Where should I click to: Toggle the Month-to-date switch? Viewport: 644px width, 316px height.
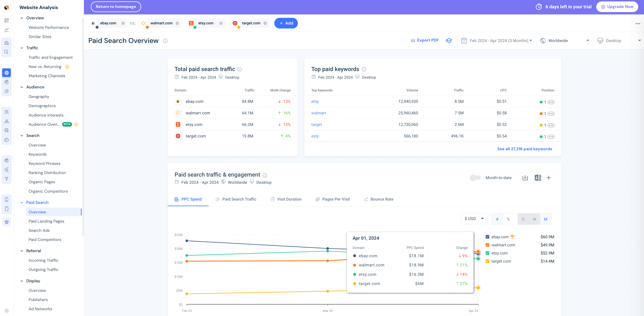tap(475, 177)
